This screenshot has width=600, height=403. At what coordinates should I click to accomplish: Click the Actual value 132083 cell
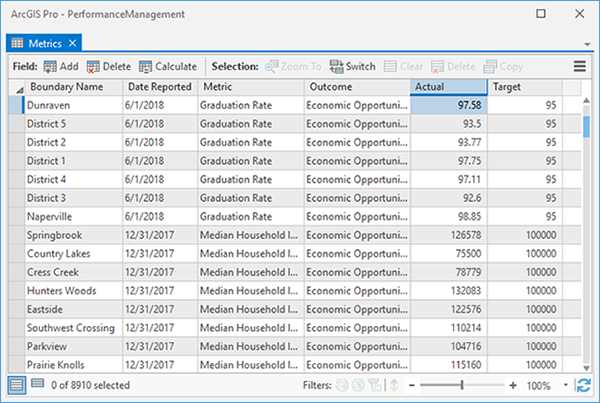448,291
